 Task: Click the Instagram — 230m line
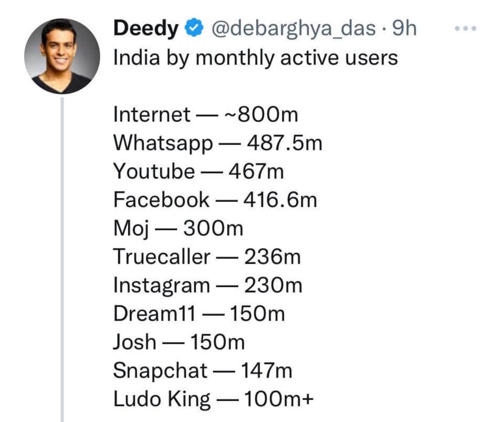[208, 286]
